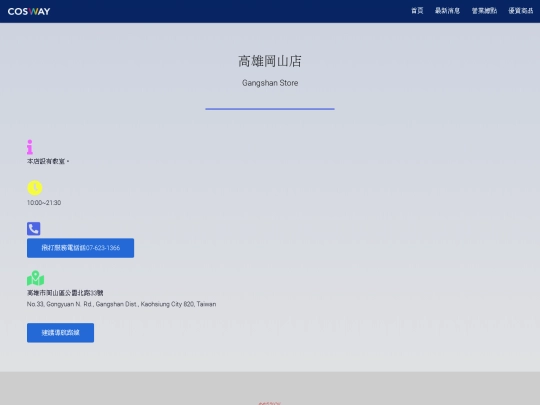Viewport: 540px width, 405px height.
Task: Open the 營業據點 store locations menu item
Action: click(x=484, y=11)
